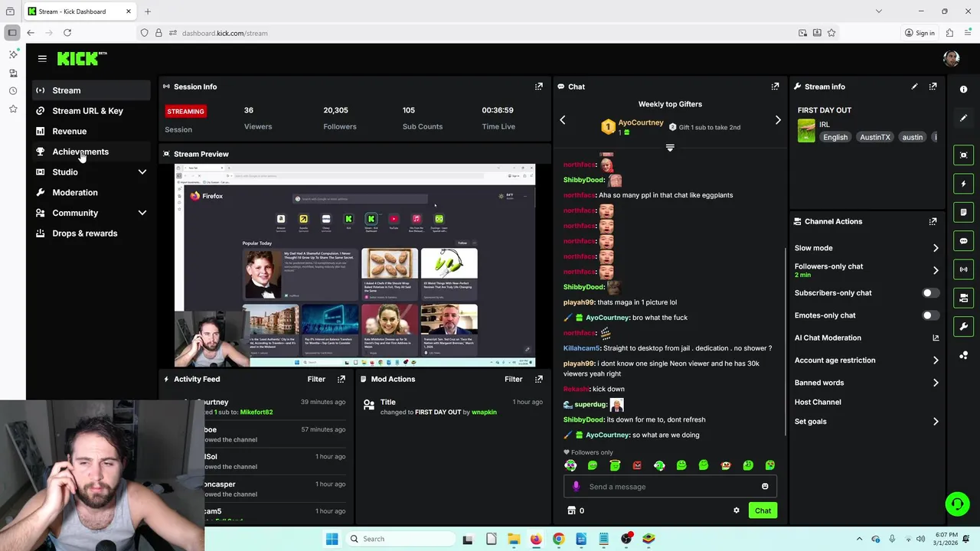Open Firefox from the taskbar
The height and width of the screenshot is (551, 980).
[x=536, y=539]
